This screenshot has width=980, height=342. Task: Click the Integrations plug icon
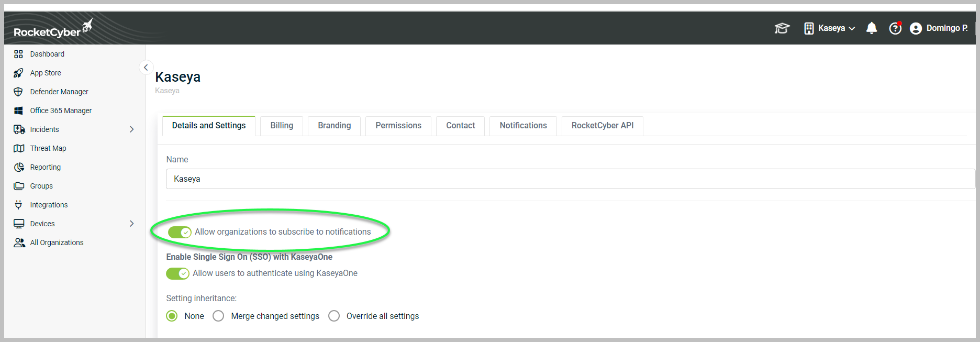19,205
